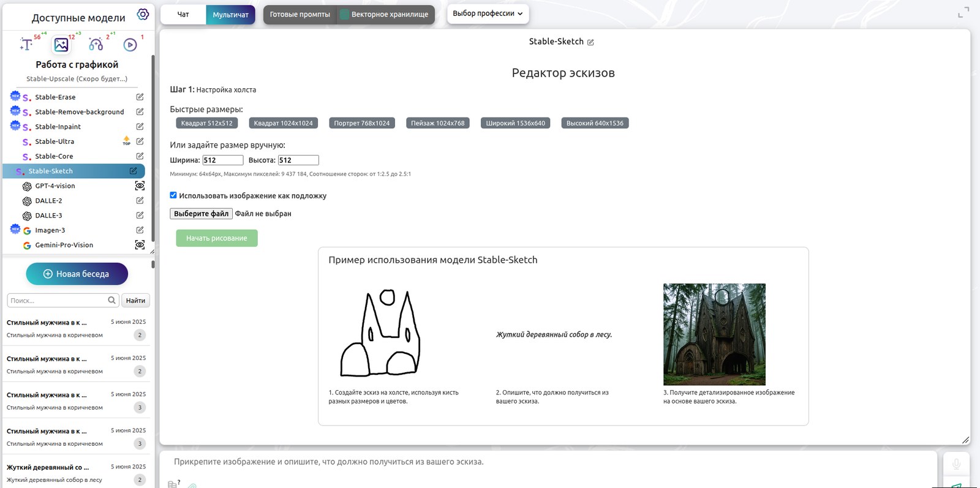Screen dimensions: 980x488
Task: Click the Google logo of Imagen-3
Action: tap(27, 230)
